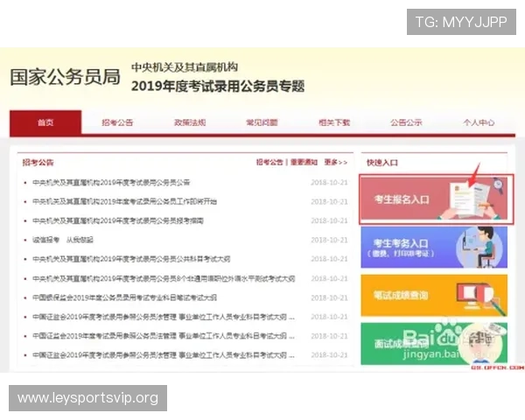Open the 公共科目考试大纲 announcement
This screenshot has height=420, width=525.
[131, 259]
